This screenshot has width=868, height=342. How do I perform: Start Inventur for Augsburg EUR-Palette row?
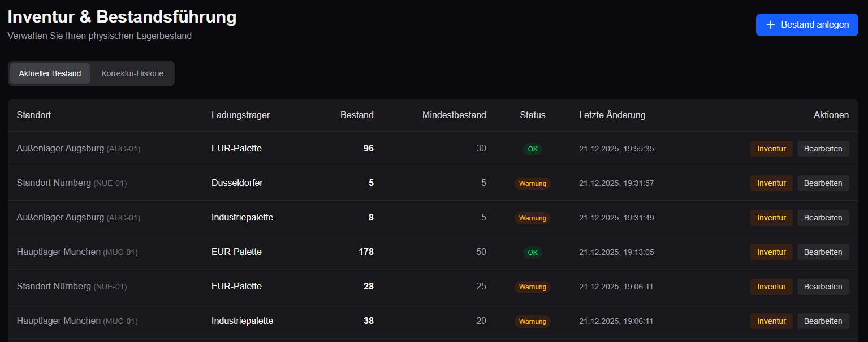point(771,149)
